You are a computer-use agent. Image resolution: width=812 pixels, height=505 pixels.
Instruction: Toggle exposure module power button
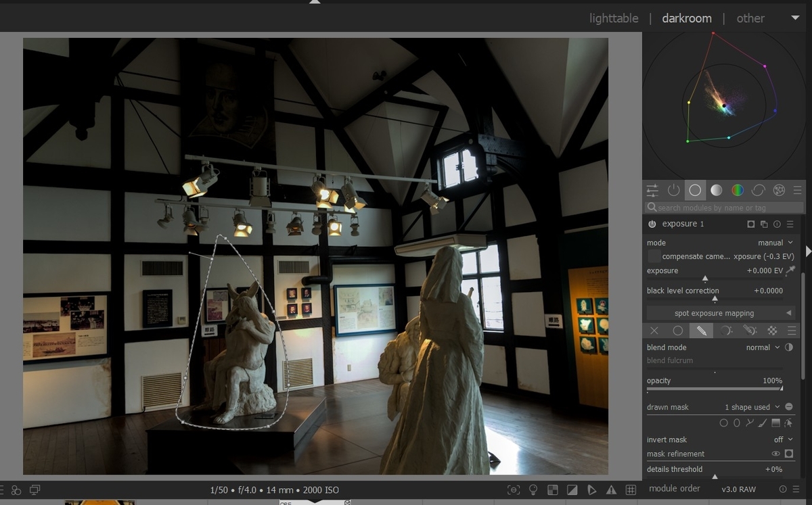[652, 224]
